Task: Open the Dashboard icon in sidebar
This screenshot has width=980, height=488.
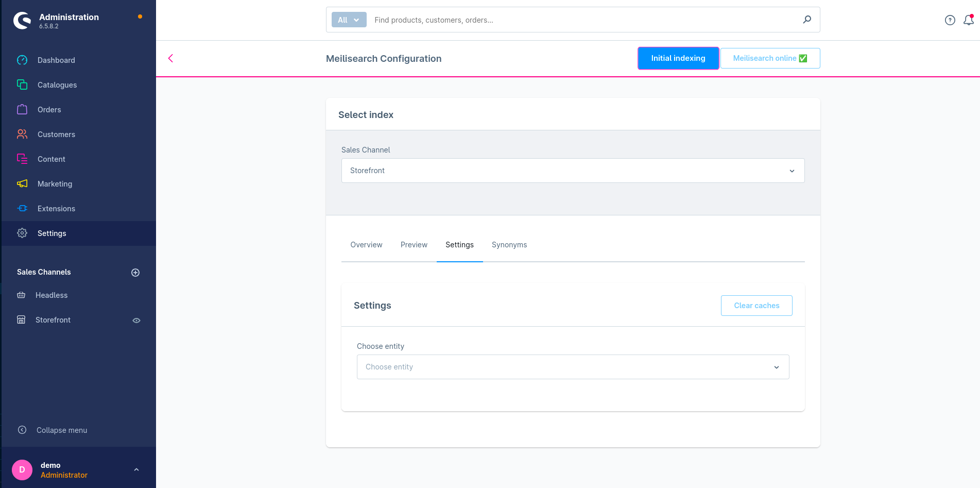Action: [x=22, y=60]
